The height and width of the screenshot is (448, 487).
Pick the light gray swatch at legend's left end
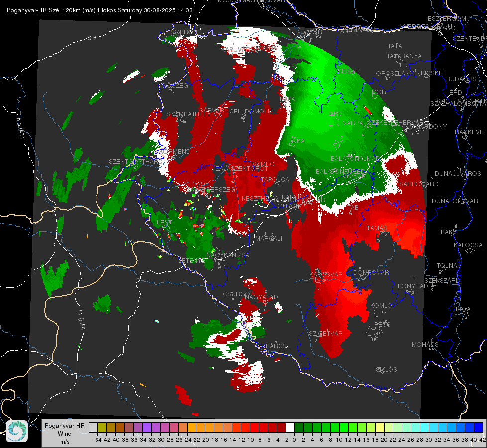pos(93,428)
